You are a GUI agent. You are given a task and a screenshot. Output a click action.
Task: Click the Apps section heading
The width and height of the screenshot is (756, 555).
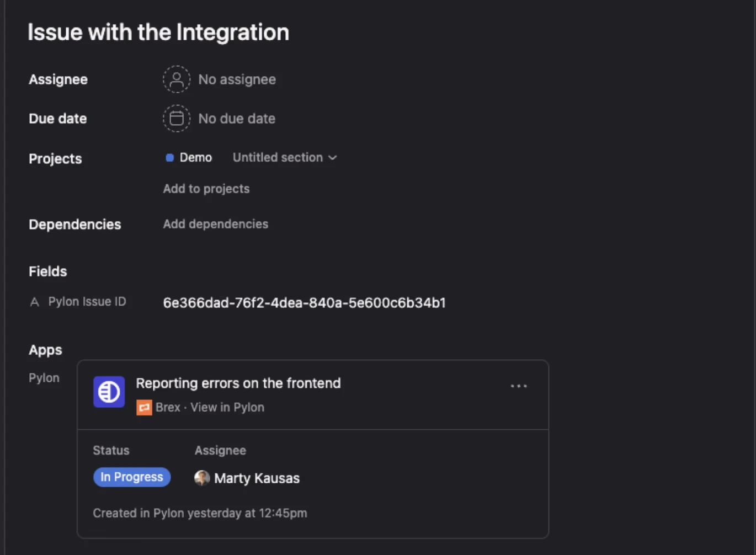tap(45, 350)
